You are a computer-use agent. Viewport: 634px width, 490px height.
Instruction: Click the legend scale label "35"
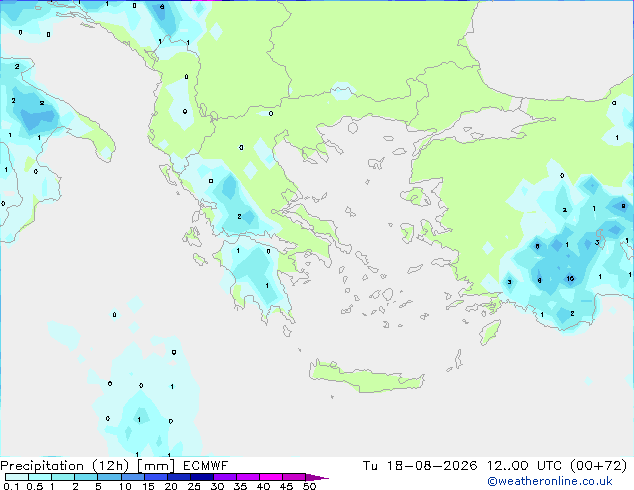pos(240,486)
